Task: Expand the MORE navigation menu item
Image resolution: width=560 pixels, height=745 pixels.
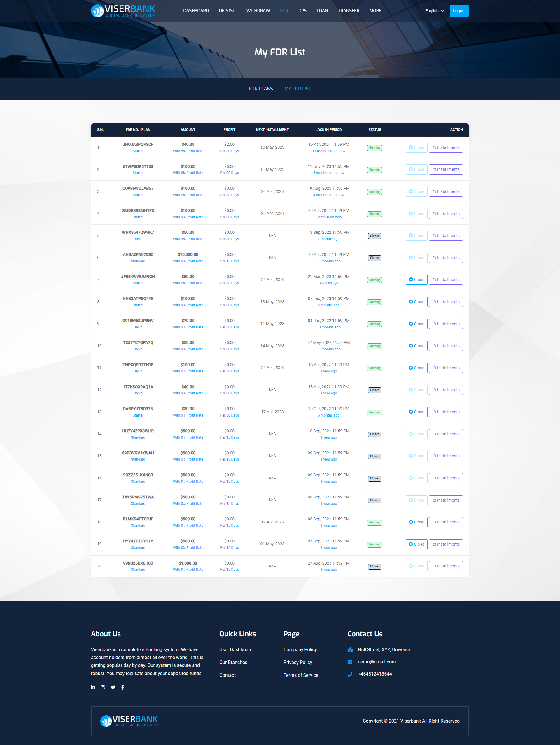Action: 376,10
